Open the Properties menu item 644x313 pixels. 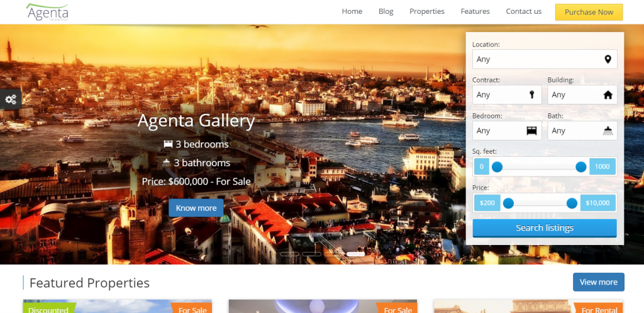point(427,11)
